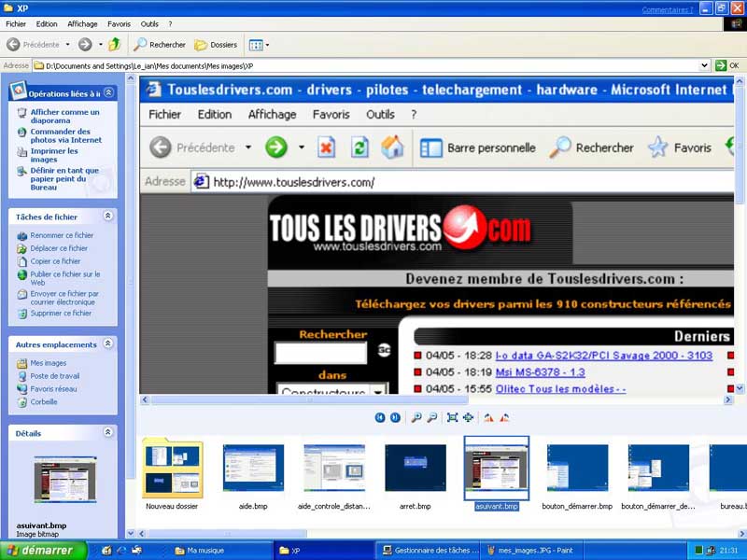Go up one folder level
Viewport: 747px width, 560px height.
pyautogui.click(x=114, y=45)
